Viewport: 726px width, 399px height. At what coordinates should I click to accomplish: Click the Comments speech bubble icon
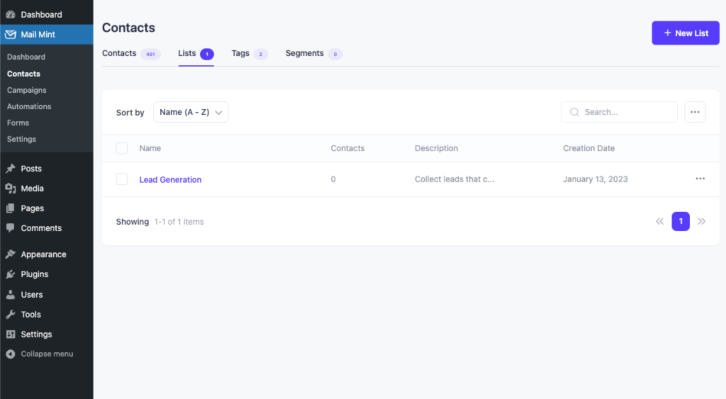pos(10,228)
